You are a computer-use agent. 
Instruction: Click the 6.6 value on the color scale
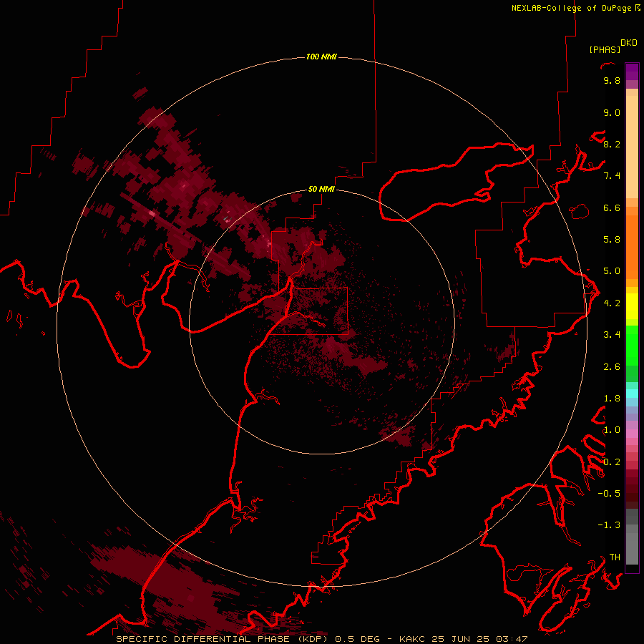[x=612, y=208]
